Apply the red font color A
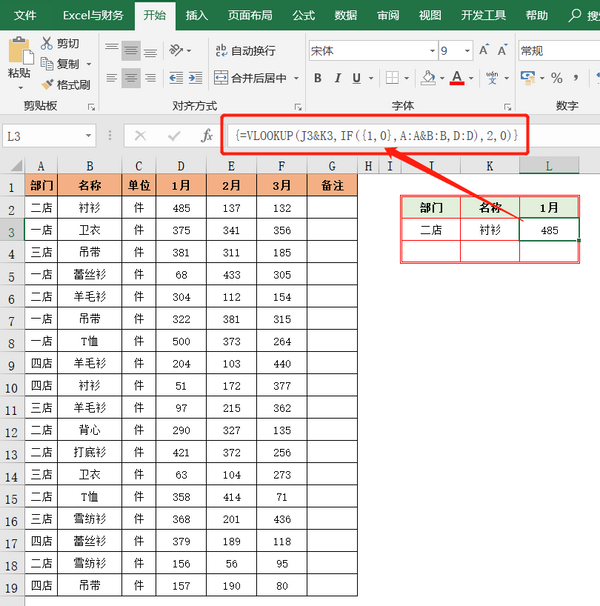This screenshot has height=606, width=600. 457,78
